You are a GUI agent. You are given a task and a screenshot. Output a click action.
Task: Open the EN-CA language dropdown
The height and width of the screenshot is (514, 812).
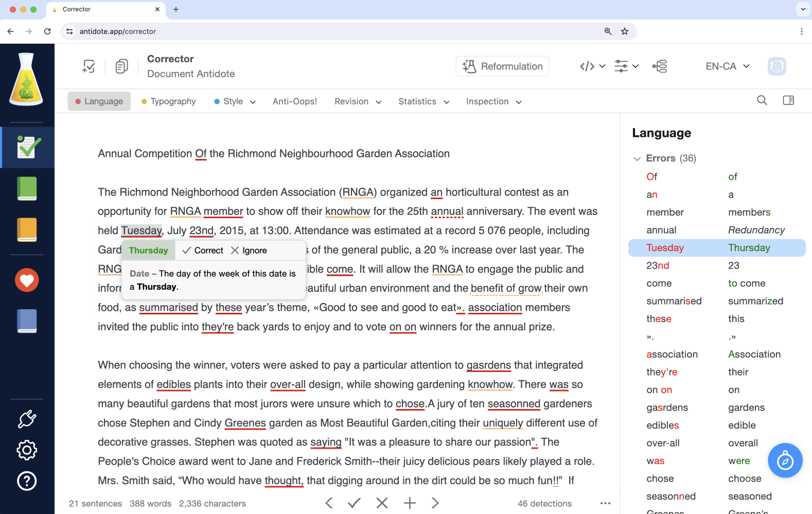point(727,66)
